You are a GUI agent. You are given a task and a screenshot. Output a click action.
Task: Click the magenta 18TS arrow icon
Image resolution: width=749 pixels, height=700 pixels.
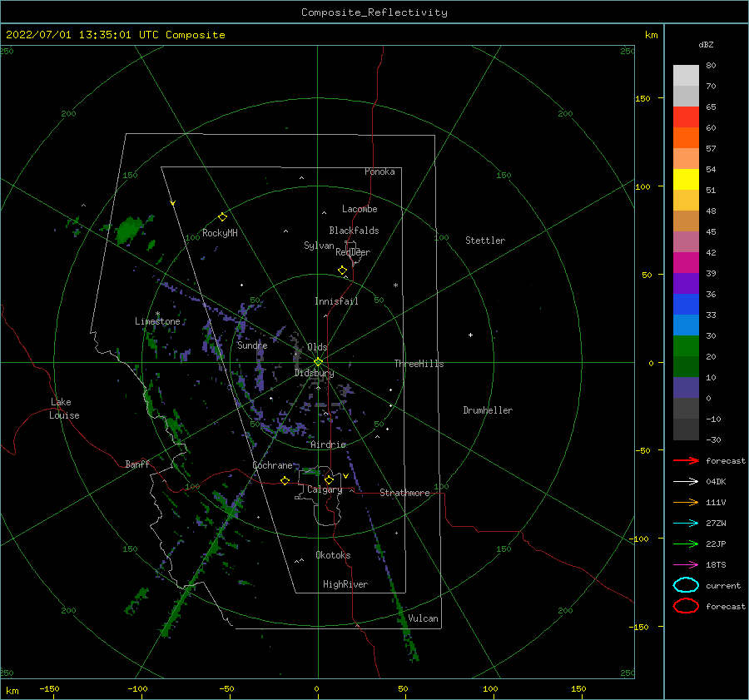coord(686,565)
